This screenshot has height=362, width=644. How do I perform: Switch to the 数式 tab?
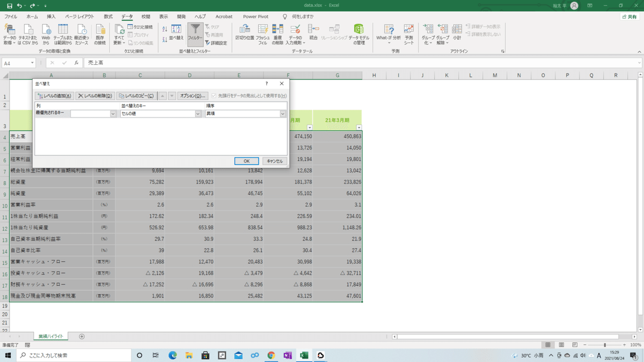(108, 17)
